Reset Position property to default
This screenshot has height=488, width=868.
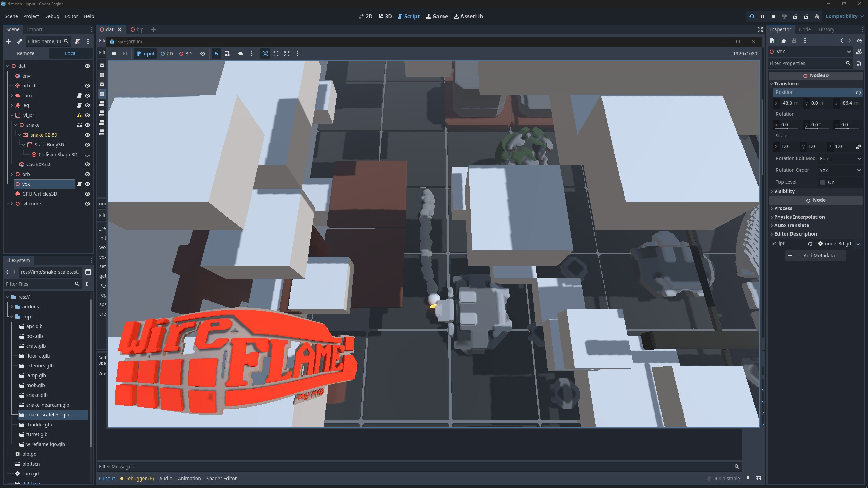click(858, 93)
